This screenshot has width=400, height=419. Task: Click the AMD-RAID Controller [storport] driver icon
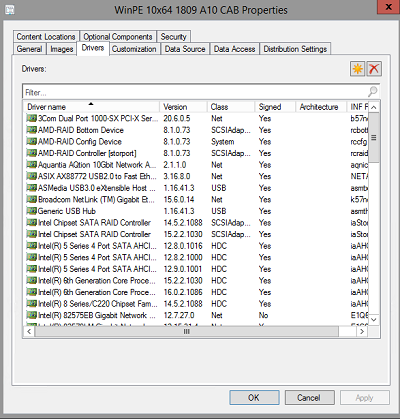[31, 153]
